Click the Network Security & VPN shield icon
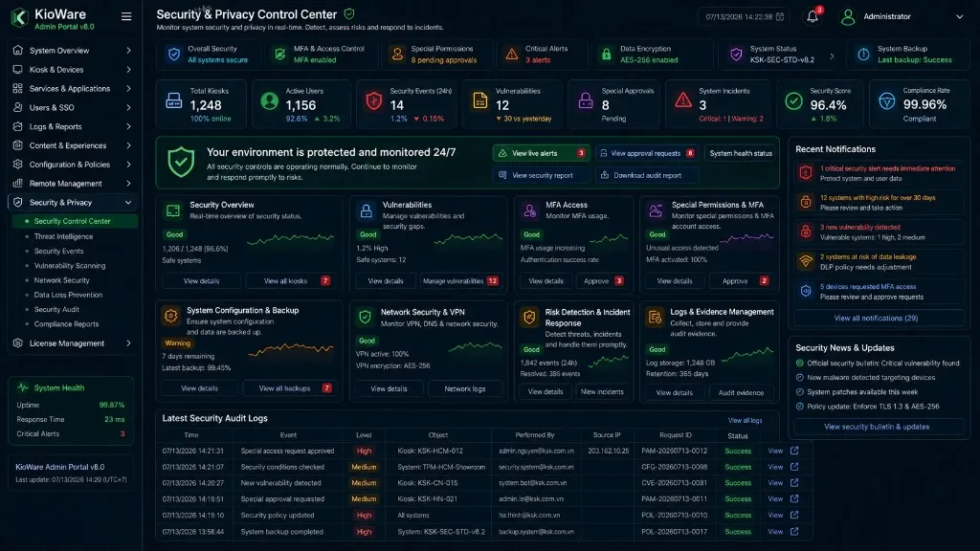Viewport: 980px width, 551px height. tap(365, 317)
